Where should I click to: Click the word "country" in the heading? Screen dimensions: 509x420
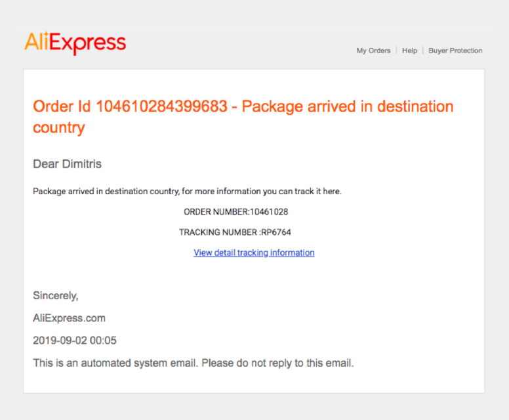[59, 127]
